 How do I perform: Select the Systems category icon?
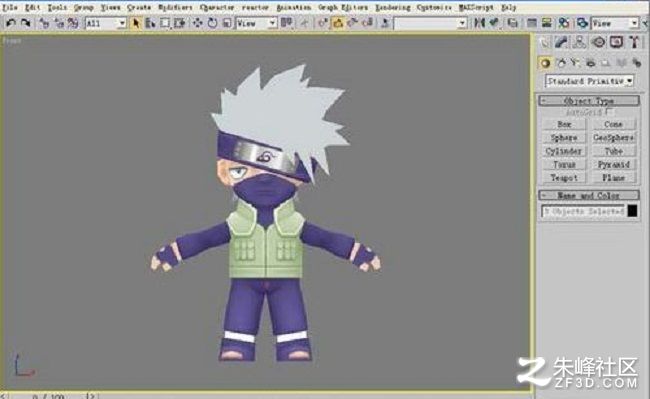coord(636,63)
